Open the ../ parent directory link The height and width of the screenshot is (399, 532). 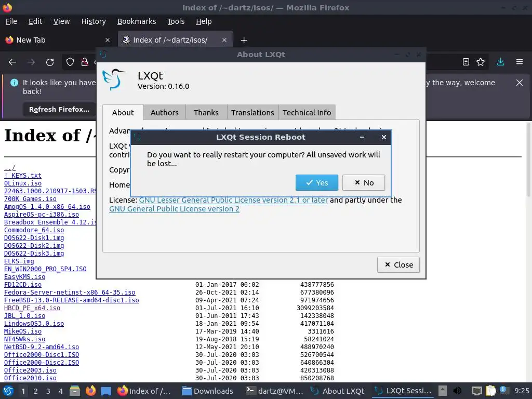(x=10, y=168)
